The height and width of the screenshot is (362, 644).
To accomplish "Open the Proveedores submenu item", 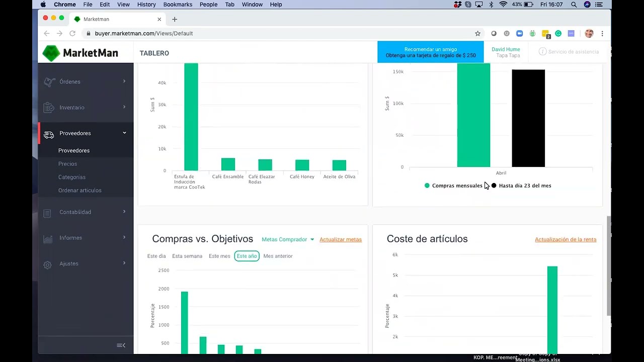I will click(x=74, y=150).
